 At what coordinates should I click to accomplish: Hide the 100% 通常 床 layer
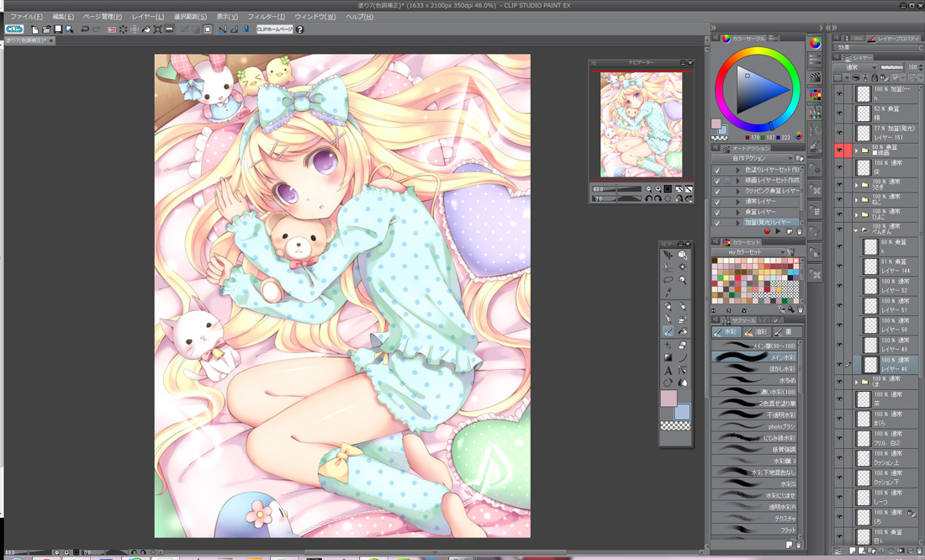[x=839, y=167]
